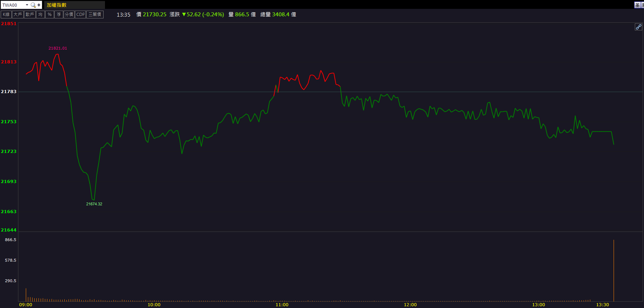The image size is (644, 308).
Task: Click the 21644 bottom price axis label
Action: click(8, 230)
